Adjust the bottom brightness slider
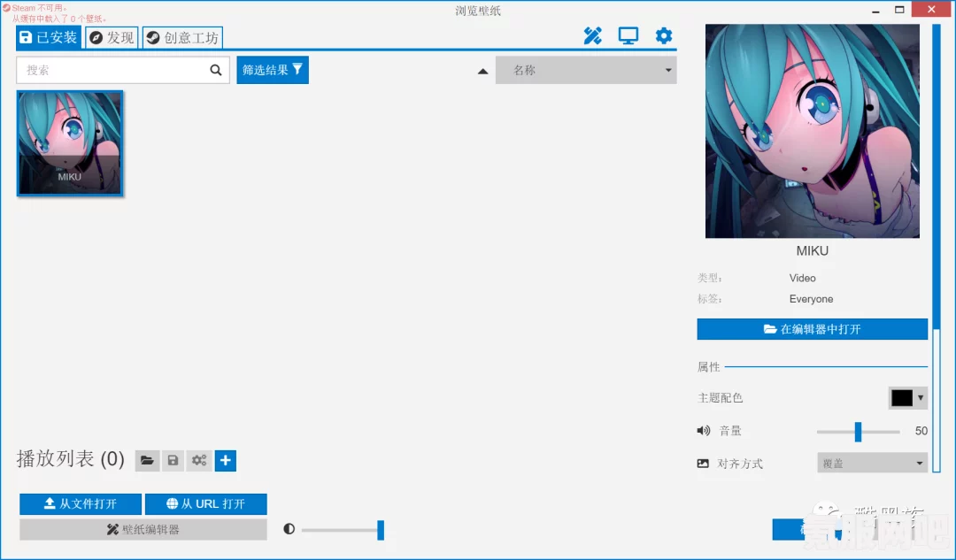Viewport: 956px width, 560px height. coord(343,530)
